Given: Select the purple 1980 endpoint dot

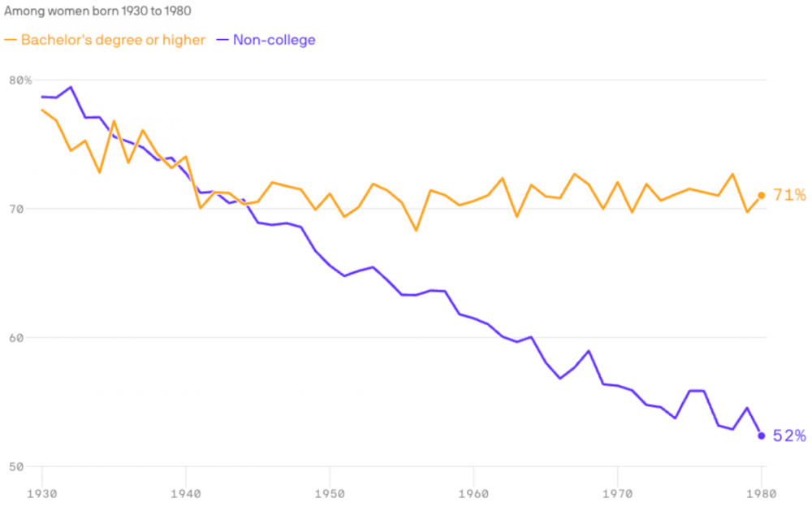Looking at the screenshot, I should pos(762,435).
